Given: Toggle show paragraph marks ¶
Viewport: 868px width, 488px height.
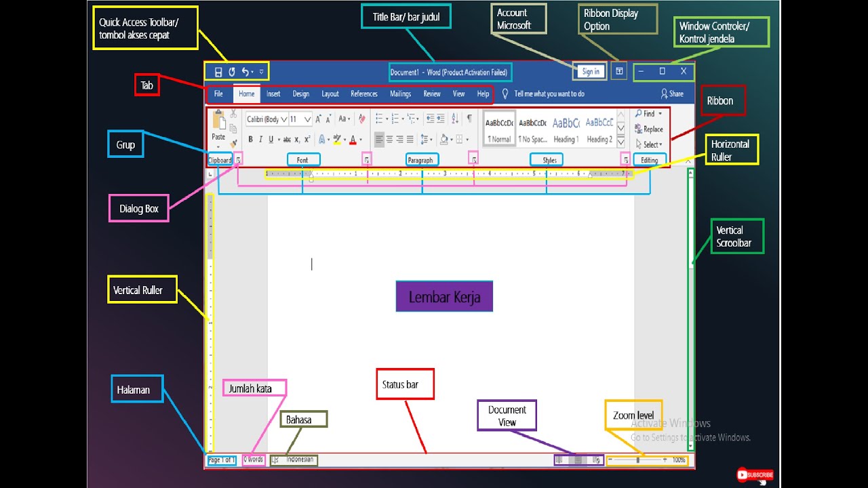Looking at the screenshot, I should tap(469, 119).
